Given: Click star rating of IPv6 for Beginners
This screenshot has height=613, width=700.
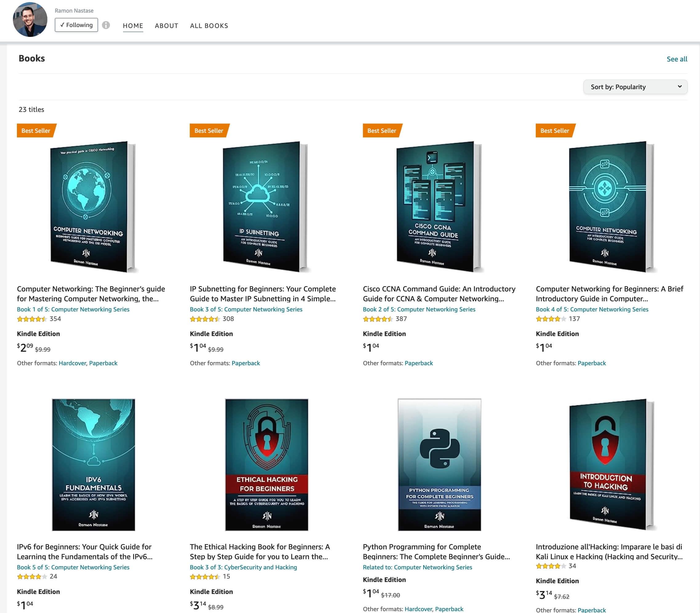Looking at the screenshot, I should tap(32, 576).
